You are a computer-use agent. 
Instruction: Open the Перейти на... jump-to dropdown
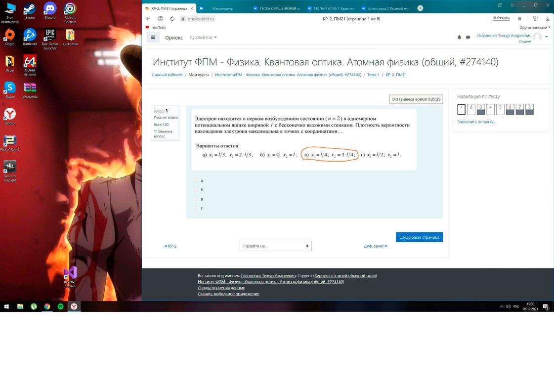click(276, 246)
